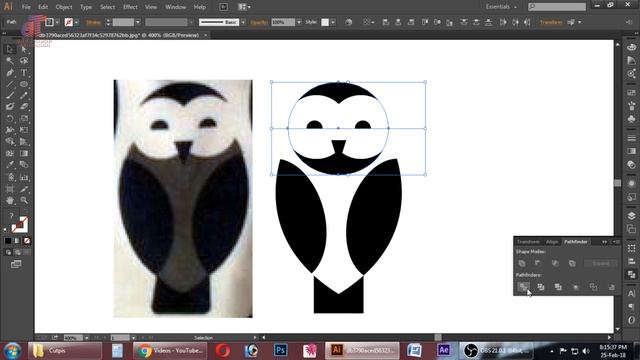Image resolution: width=640 pixels, height=360 pixels.
Task: Toggle the None fill/stroke button in the toolbox
Action: click(27, 241)
